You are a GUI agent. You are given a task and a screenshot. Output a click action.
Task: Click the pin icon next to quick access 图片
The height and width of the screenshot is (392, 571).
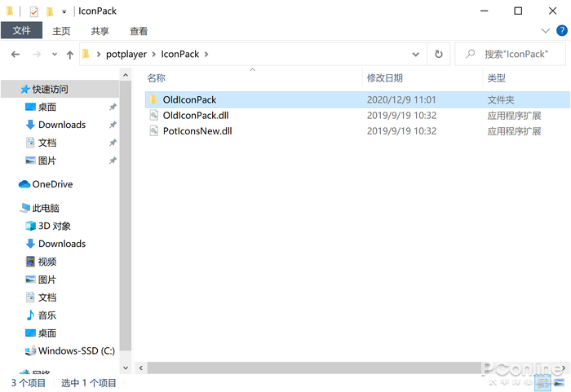click(x=113, y=161)
